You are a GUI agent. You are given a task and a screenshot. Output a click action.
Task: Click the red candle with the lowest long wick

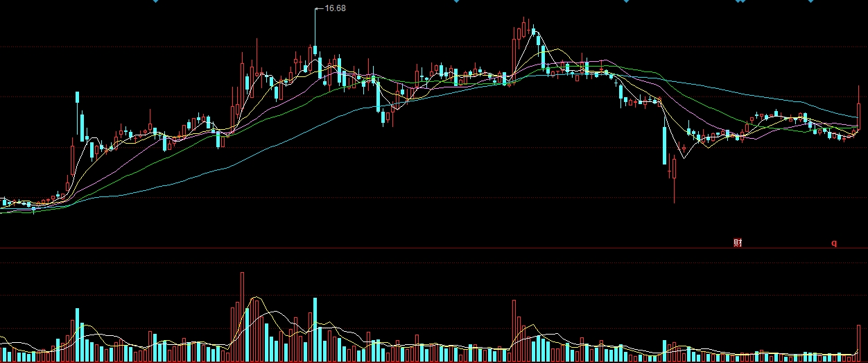tap(674, 179)
